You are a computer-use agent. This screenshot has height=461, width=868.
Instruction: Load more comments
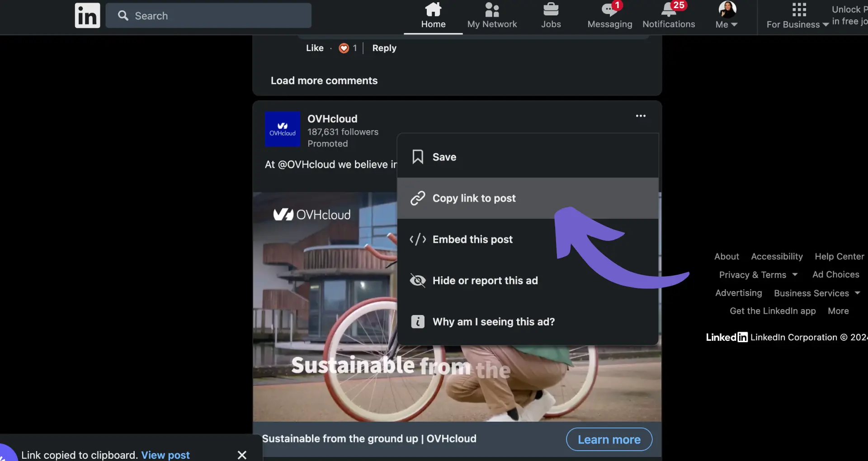[x=324, y=80]
